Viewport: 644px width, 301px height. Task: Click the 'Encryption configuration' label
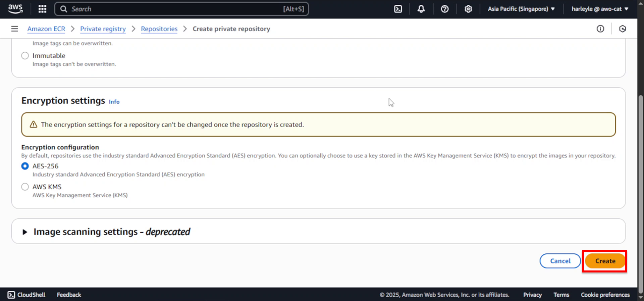(60, 147)
